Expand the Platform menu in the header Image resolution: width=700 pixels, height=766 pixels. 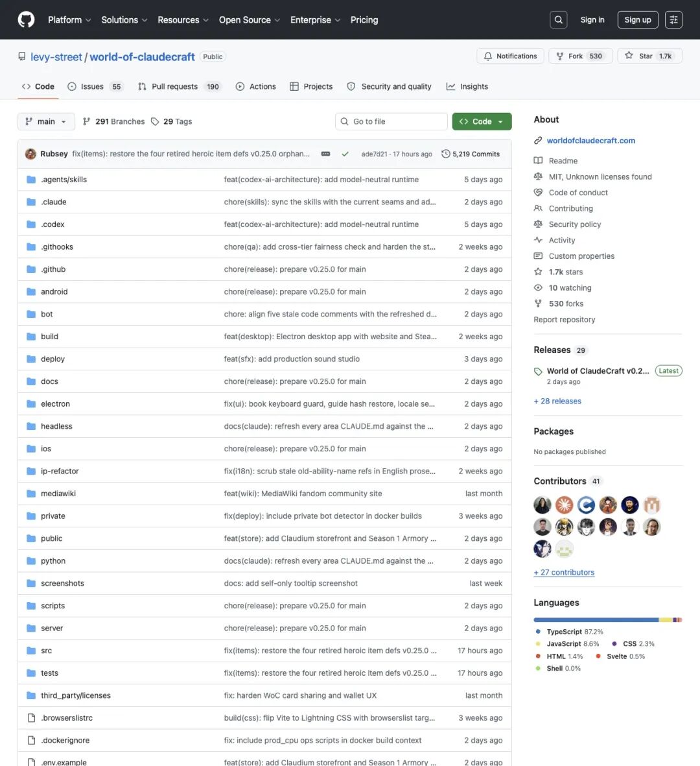point(69,20)
